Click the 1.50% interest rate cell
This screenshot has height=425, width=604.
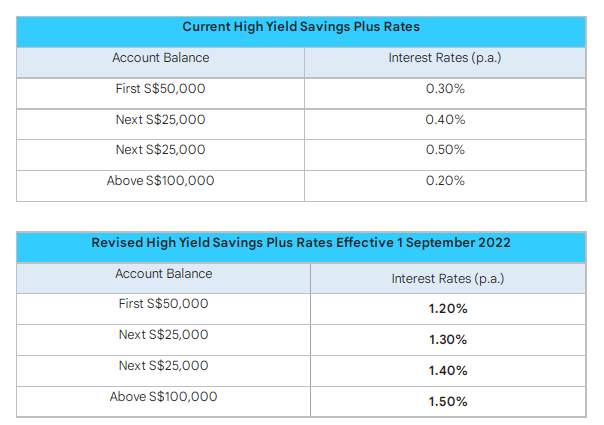pyautogui.click(x=448, y=402)
